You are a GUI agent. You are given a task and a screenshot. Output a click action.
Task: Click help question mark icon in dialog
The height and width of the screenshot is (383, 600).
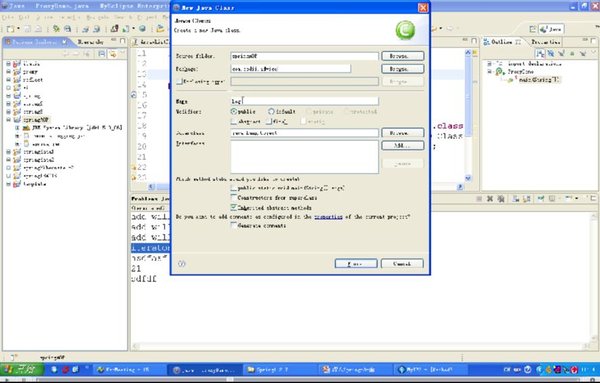click(182, 264)
